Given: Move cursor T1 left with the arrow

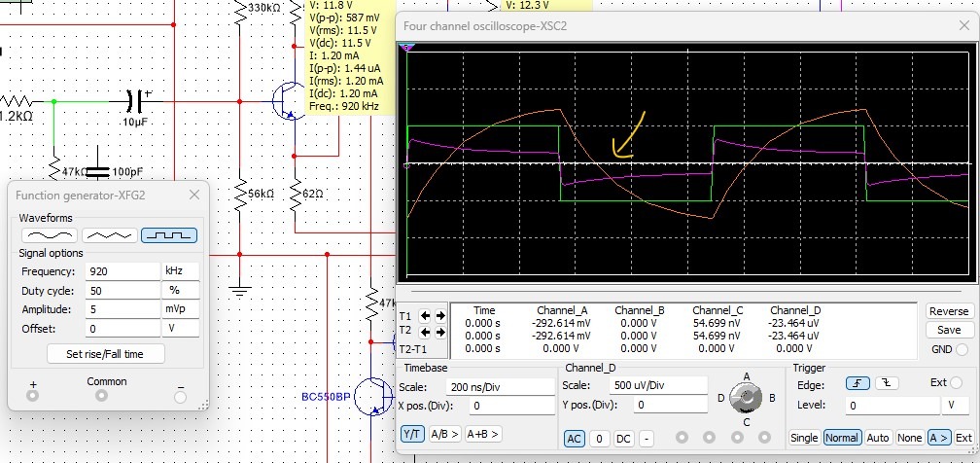Looking at the screenshot, I should click(425, 316).
